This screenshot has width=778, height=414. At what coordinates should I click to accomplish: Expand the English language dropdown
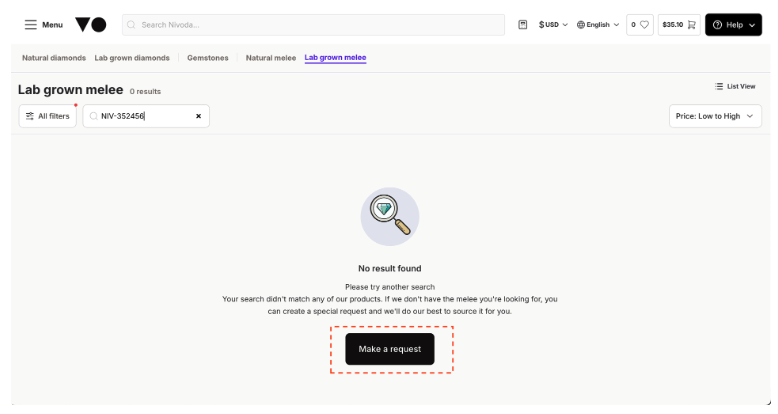coord(598,24)
